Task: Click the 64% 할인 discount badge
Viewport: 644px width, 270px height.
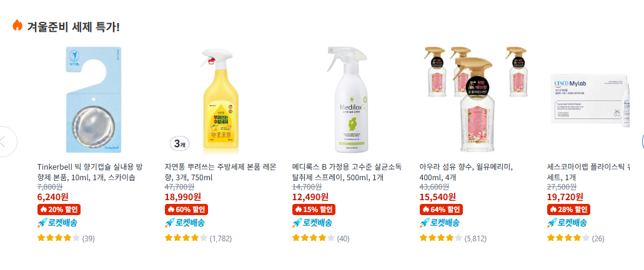Action: point(441,210)
